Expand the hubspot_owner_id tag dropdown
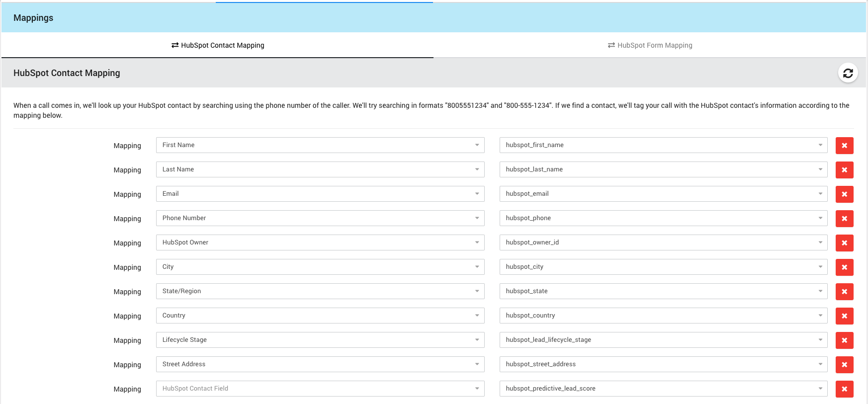Viewport: 868px width, 404px height. 663,242
